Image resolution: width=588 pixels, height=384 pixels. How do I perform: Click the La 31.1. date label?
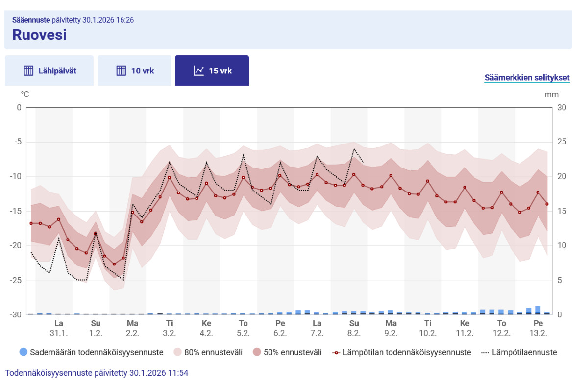click(x=58, y=328)
